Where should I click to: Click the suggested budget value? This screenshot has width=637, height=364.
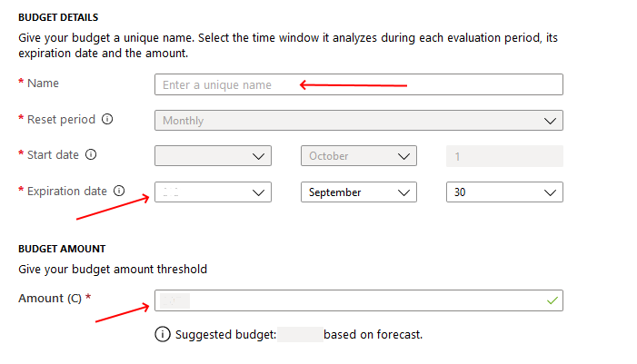[300, 334]
